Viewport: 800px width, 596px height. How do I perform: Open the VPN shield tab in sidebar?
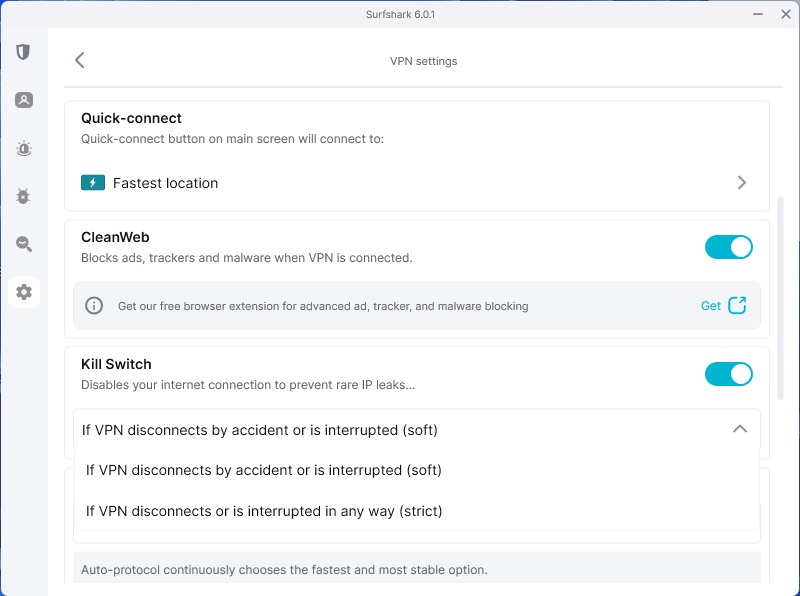pos(23,52)
